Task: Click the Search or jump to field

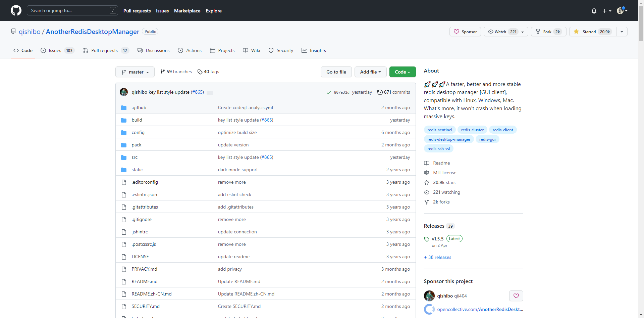Action: point(72,10)
